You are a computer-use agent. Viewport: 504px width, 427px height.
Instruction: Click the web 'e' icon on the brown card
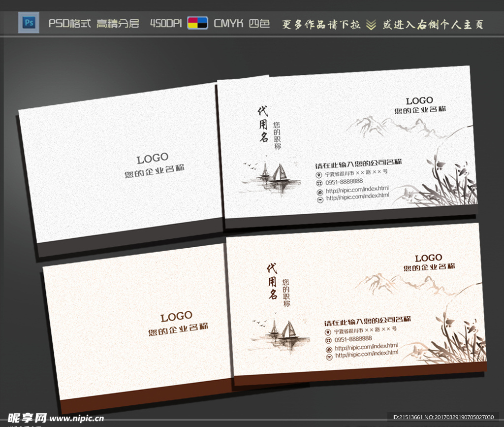tap(329, 350)
